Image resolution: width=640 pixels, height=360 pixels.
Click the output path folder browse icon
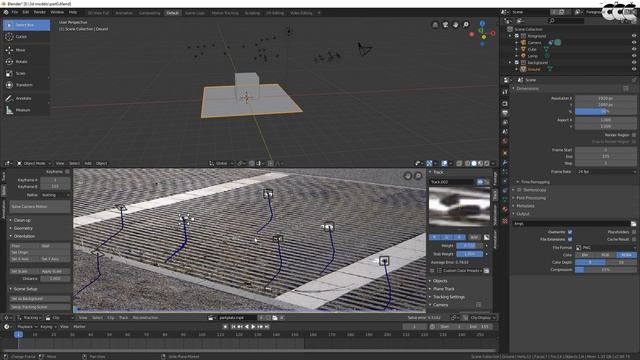pyautogui.click(x=633, y=224)
